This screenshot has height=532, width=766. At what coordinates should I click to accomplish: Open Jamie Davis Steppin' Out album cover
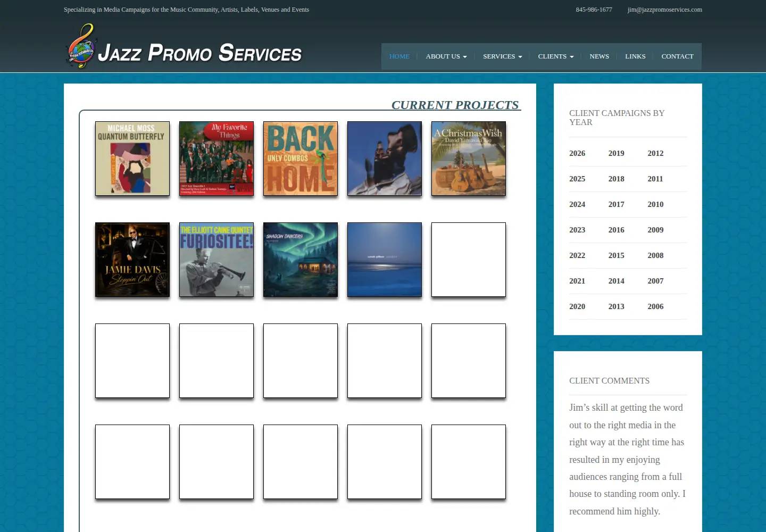tap(132, 260)
